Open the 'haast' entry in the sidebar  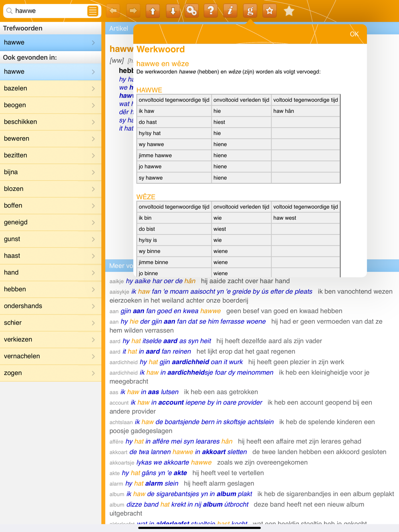[x=51, y=256]
